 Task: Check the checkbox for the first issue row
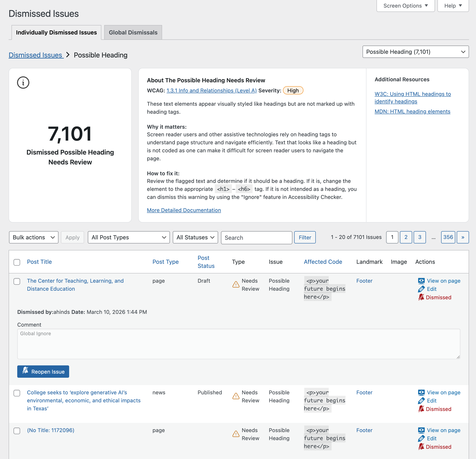17,281
